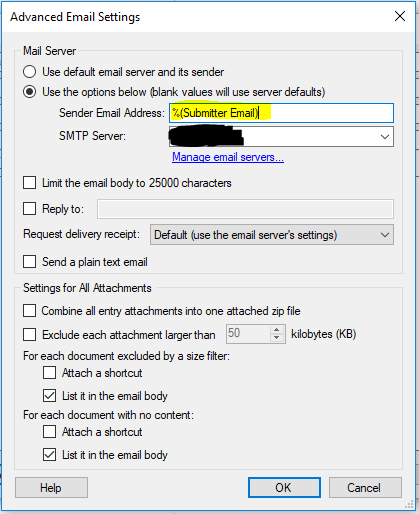Viewport: 419px width, 514px height.
Task: Expand the SMTP Server dropdown arrow
Action: tap(385, 137)
